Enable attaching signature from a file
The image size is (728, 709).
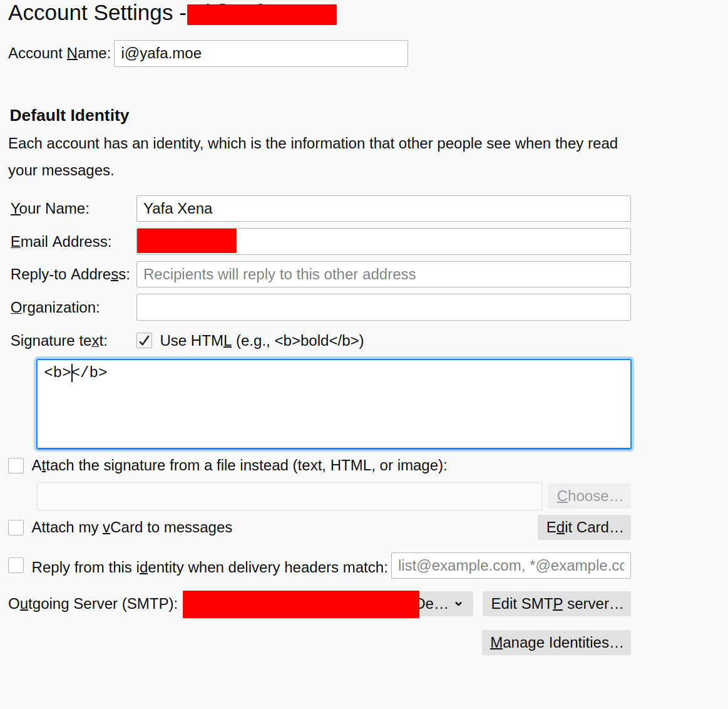click(x=16, y=465)
